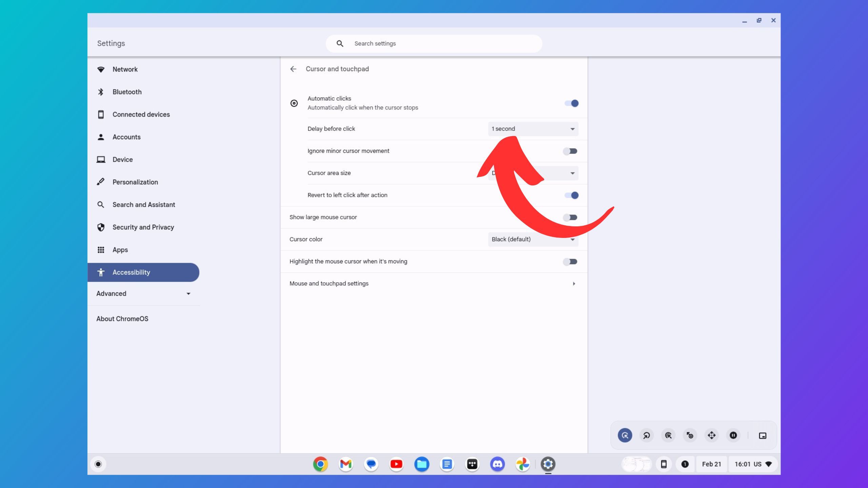Open the Cursor color dropdown
This screenshot has height=488, width=868.
pyautogui.click(x=533, y=239)
